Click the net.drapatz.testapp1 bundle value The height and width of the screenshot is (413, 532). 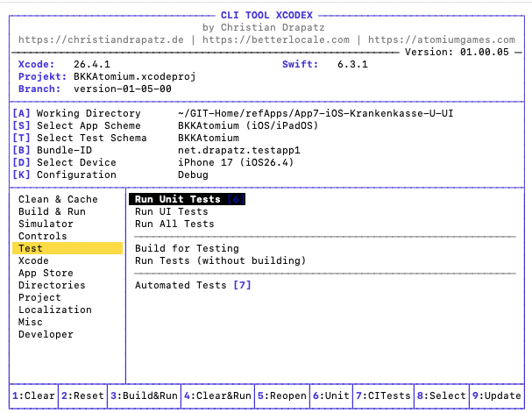239,150
